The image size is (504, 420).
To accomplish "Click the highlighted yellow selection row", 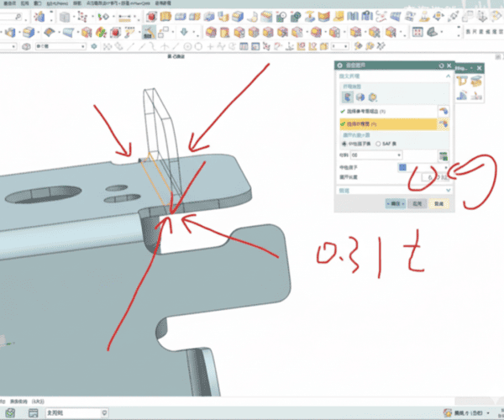I will coord(388,124).
